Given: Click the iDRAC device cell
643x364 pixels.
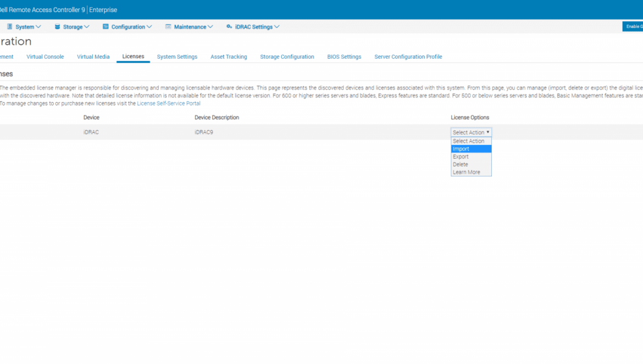Looking at the screenshot, I should pos(91,132).
